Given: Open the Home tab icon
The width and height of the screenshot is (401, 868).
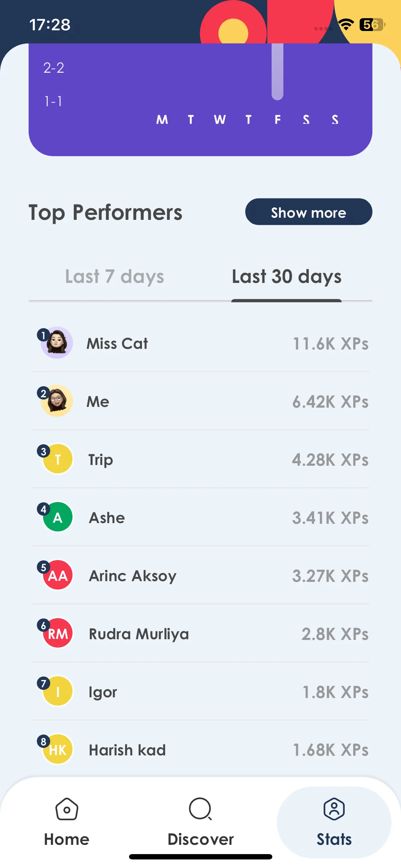Looking at the screenshot, I should (67, 809).
